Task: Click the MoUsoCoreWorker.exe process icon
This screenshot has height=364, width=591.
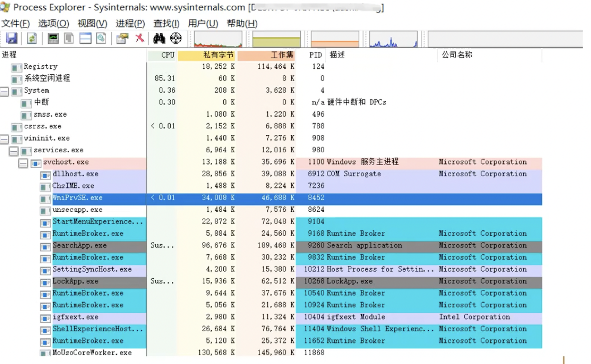Action: point(45,353)
